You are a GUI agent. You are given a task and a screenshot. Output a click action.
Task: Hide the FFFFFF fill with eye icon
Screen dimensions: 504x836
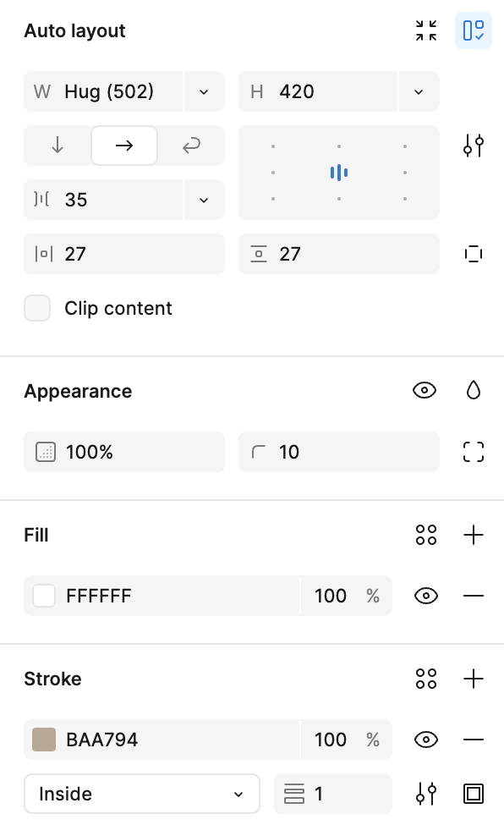(426, 596)
